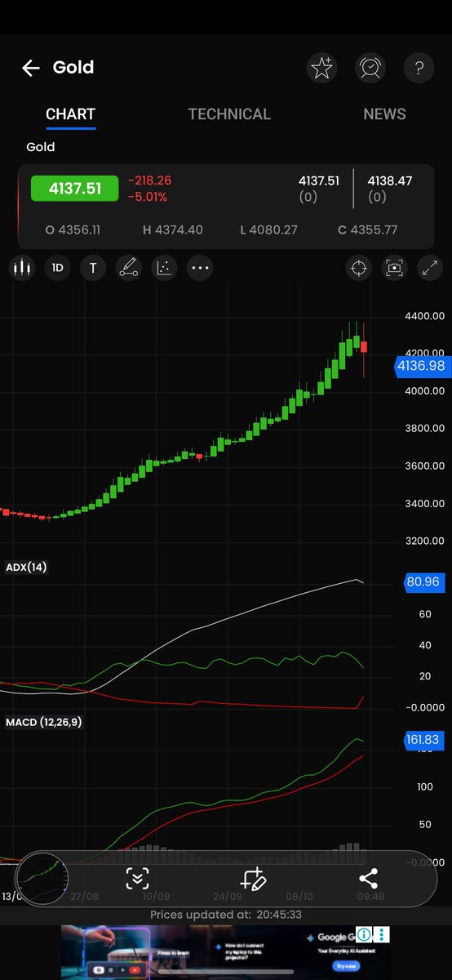Set a price alert with alarm icon
Viewport: 452px width, 980px height.
coord(370,68)
